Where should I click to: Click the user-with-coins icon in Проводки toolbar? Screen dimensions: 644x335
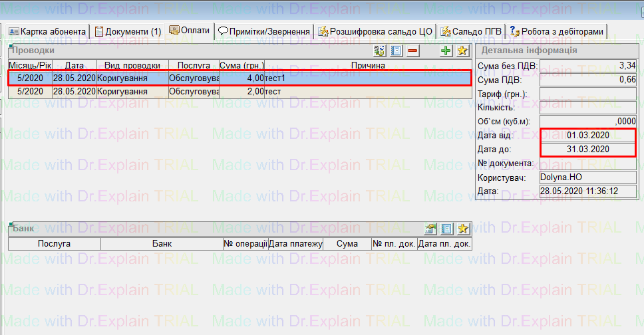(380, 51)
